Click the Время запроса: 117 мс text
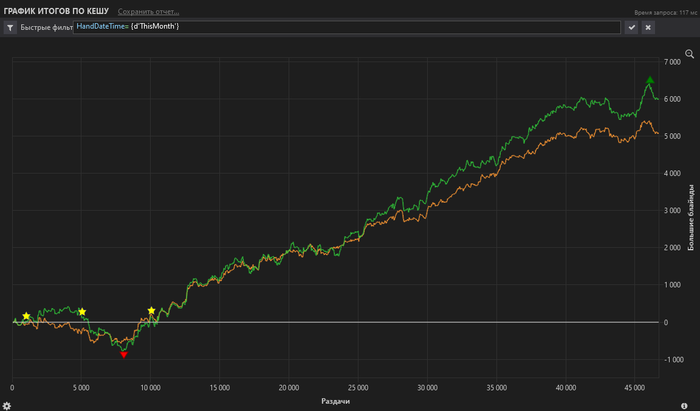Image resolution: width=700 pixels, height=411 pixels. point(666,13)
